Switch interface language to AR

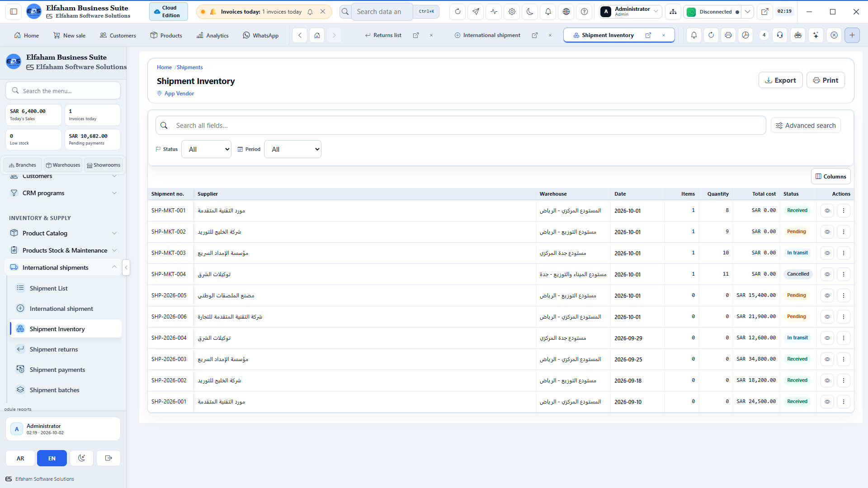(x=20, y=458)
